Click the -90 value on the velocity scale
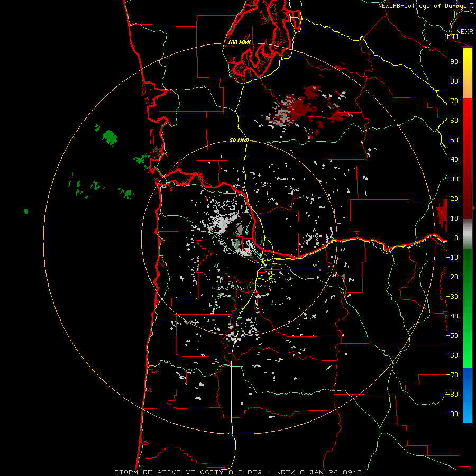The height and width of the screenshot is (476, 476). coord(452,414)
